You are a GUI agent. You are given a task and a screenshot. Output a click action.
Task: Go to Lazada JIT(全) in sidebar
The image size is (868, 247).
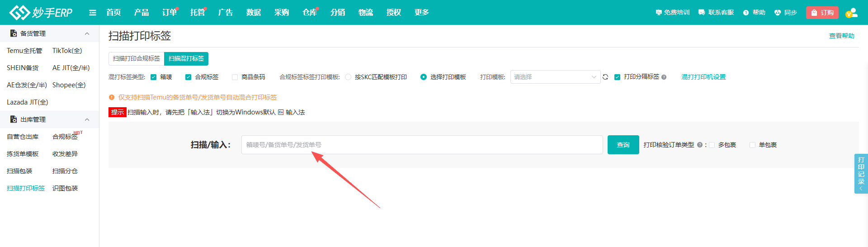[x=28, y=102]
